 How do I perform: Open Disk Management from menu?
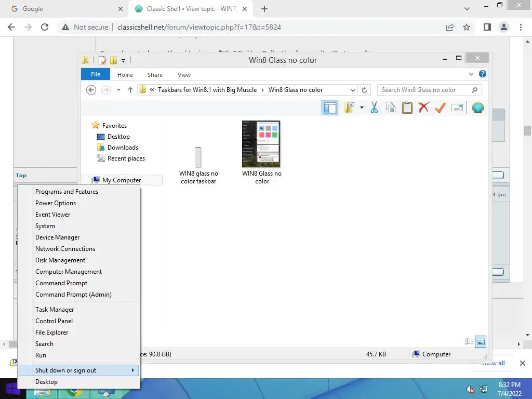[x=79, y=260]
